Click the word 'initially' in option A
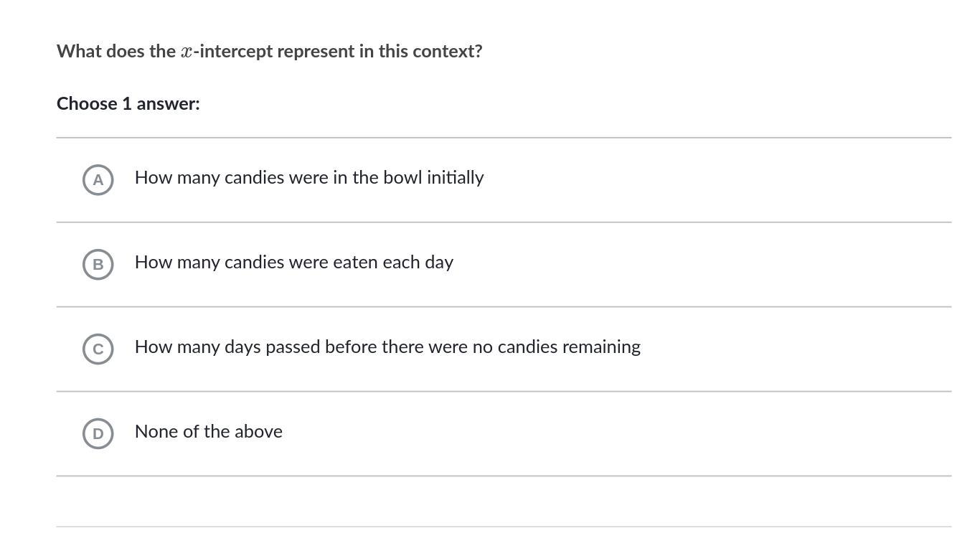The height and width of the screenshot is (551, 980). coord(455,177)
